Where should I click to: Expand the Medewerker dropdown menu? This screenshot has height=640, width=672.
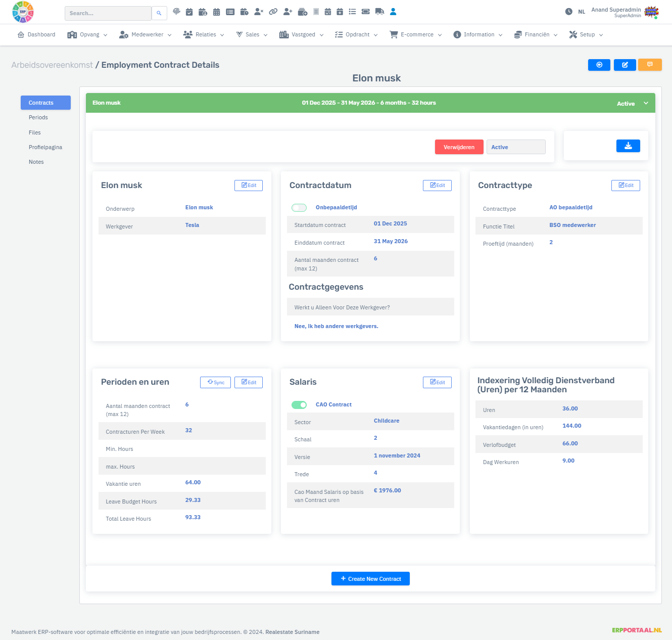pyautogui.click(x=146, y=35)
